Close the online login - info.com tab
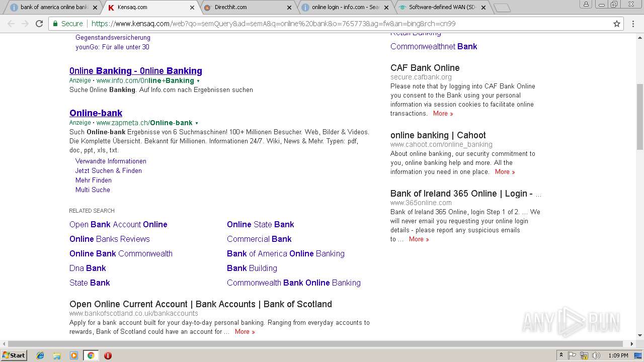 [386, 8]
